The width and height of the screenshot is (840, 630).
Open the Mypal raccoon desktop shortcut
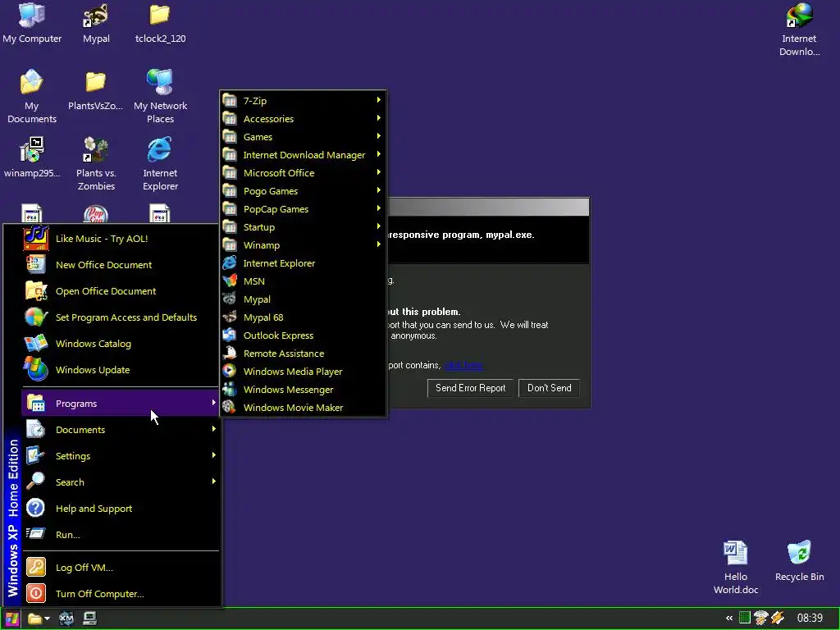[96, 23]
